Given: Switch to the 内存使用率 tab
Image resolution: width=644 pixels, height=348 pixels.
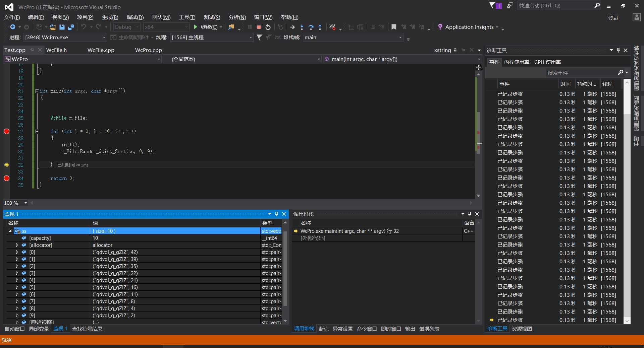Looking at the screenshot, I should coord(517,62).
